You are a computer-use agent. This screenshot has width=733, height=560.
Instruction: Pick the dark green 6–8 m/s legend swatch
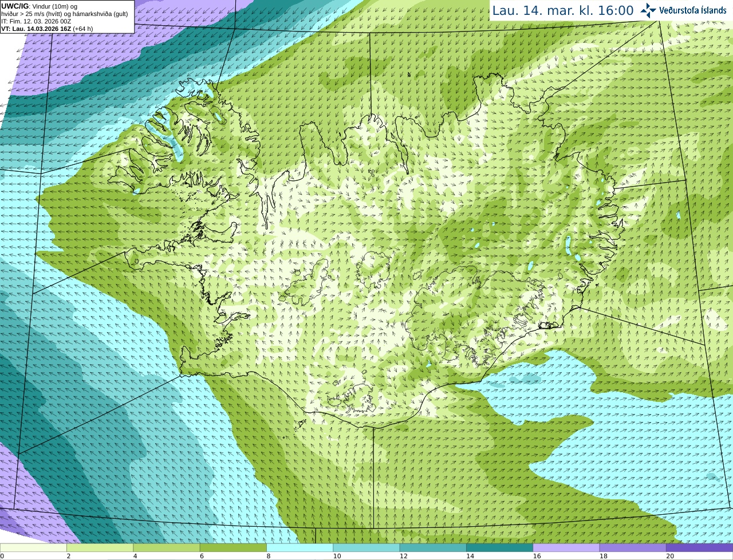point(233,548)
